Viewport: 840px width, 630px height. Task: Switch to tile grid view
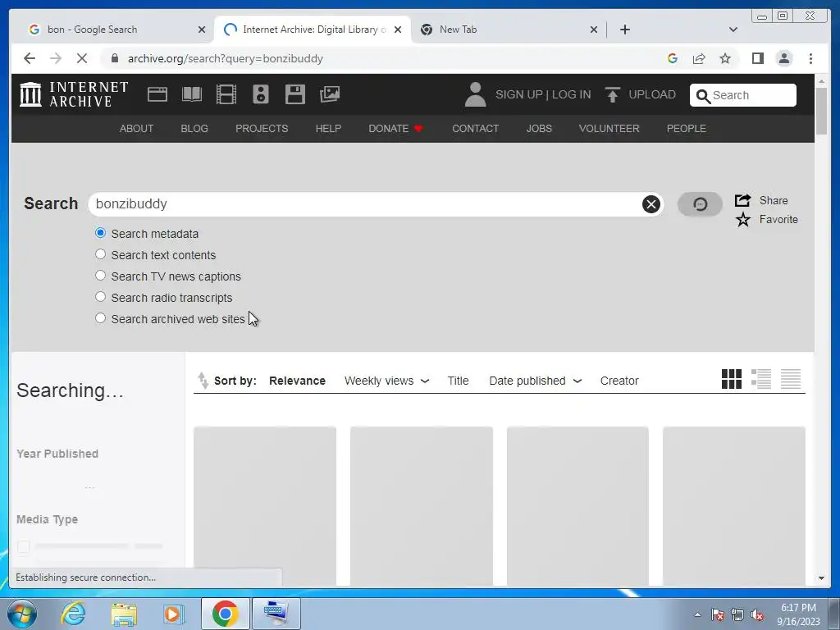coord(731,379)
